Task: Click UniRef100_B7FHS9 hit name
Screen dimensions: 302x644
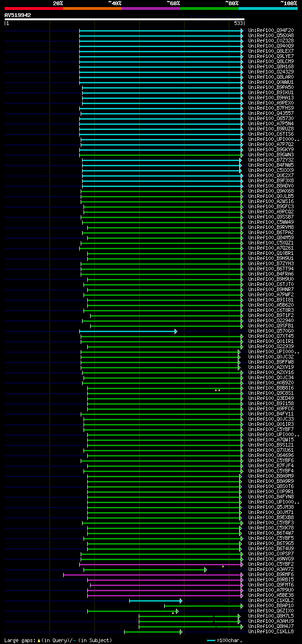Action: (271, 108)
